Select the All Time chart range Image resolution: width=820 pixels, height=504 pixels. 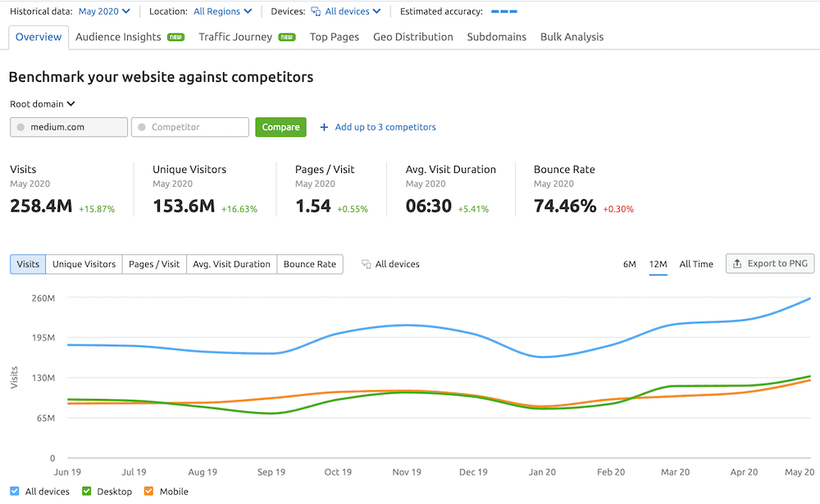pos(695,264)
